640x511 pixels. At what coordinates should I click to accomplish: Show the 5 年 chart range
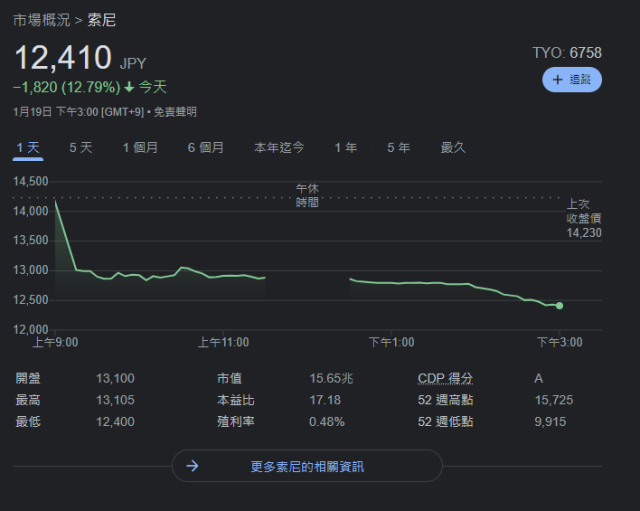398,148
